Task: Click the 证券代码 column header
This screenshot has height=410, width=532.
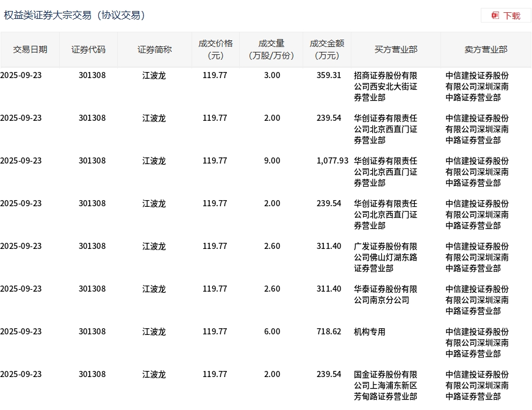Action: coord(88,49)
